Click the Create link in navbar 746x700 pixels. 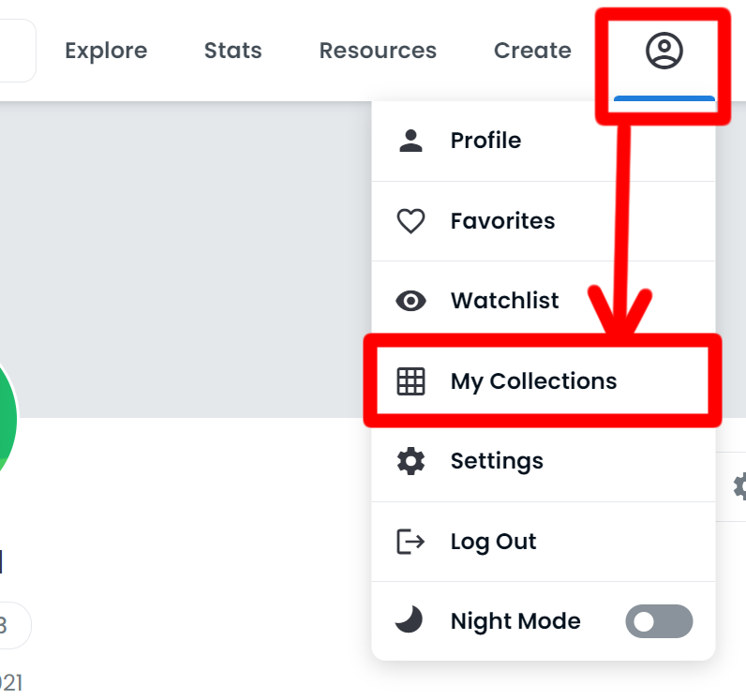(x=532, y=51)
